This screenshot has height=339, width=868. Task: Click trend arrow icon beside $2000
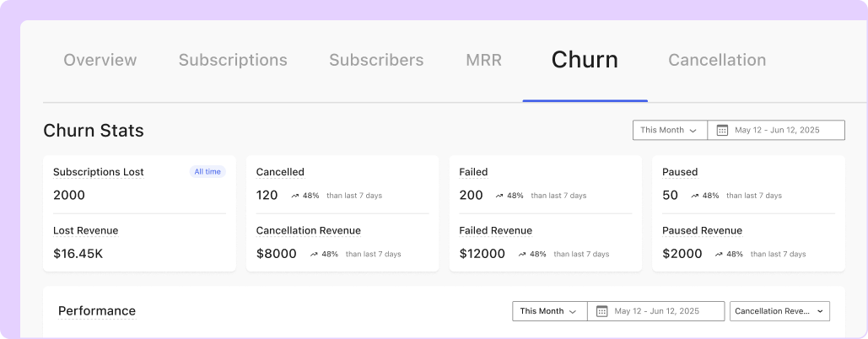(x=719, y=255)
